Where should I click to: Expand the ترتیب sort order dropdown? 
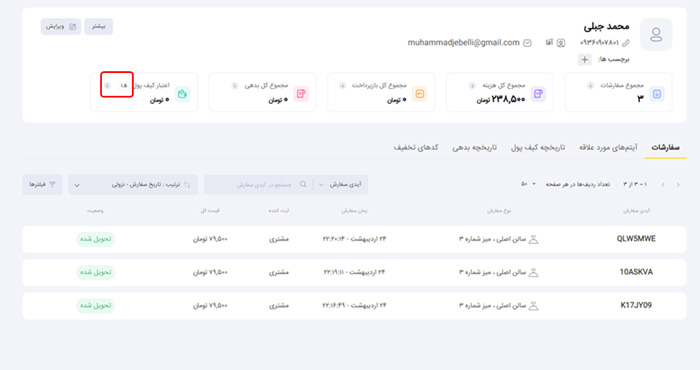point(133,185)
